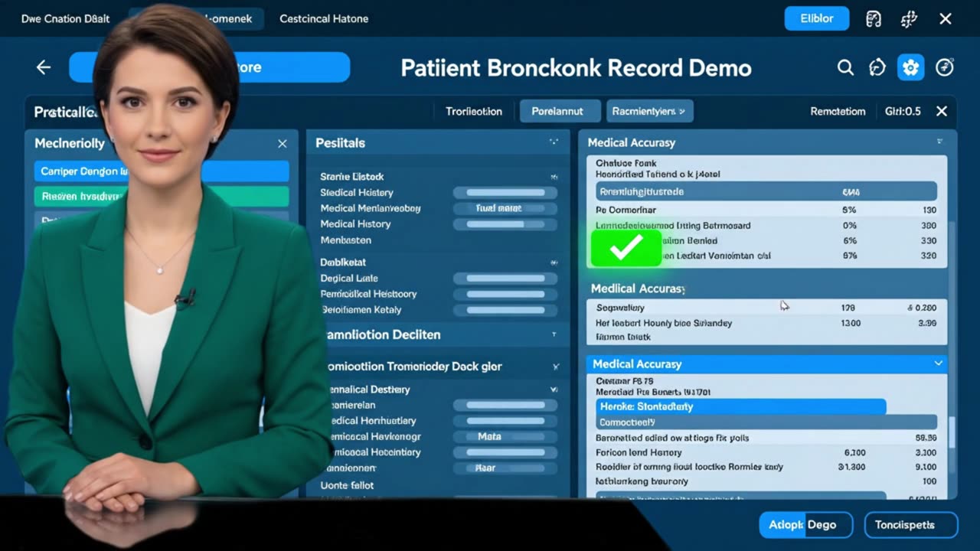
Task: Open the Racmienlyiers arrow tab
Action: (x=650, y=111)
